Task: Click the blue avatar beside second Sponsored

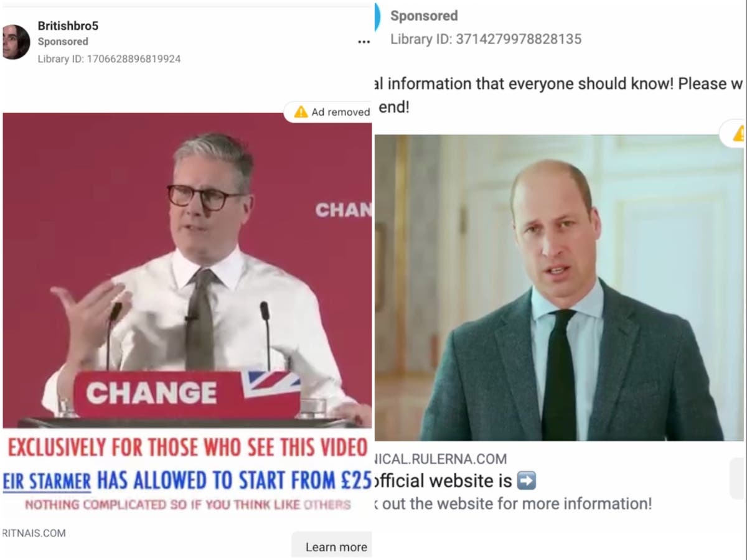Action: (x=377, y=17)
